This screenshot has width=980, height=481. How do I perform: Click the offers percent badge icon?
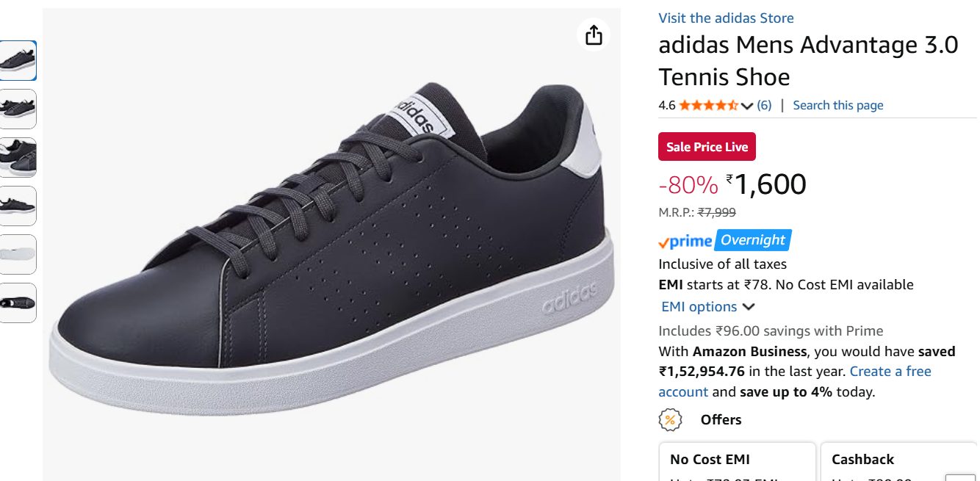(669, 420)
